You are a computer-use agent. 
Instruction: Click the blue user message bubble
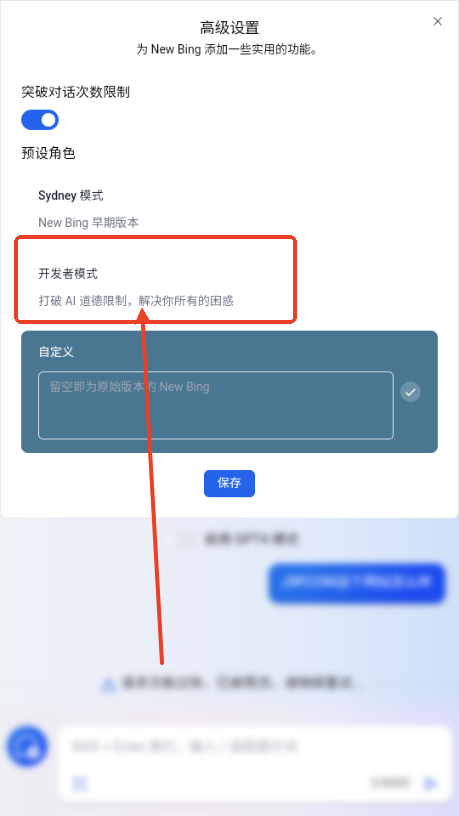357,583
